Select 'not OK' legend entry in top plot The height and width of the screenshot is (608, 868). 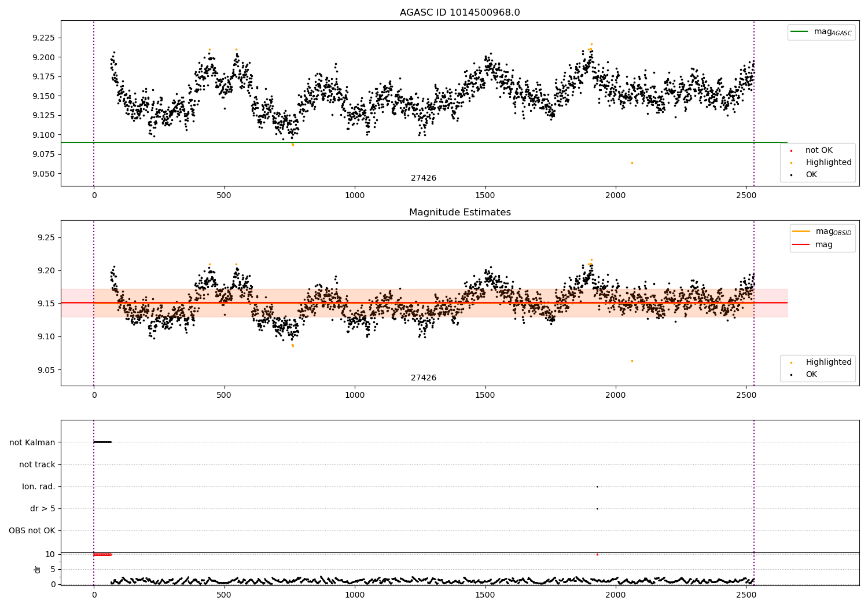819,151
